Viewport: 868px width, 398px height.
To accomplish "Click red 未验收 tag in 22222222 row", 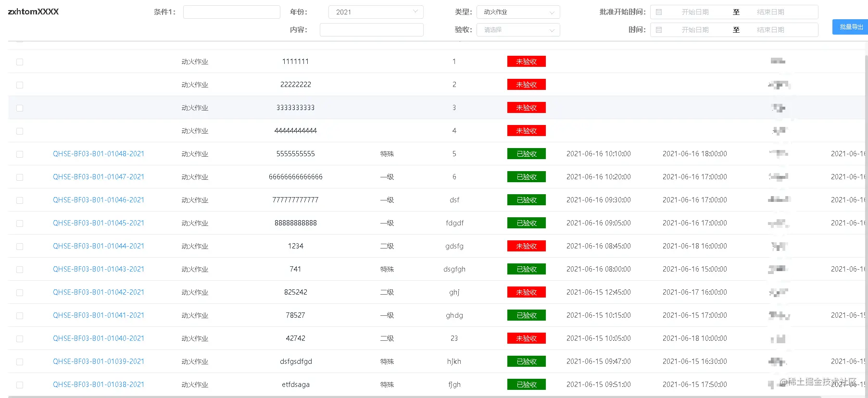I will pos(527,85).
